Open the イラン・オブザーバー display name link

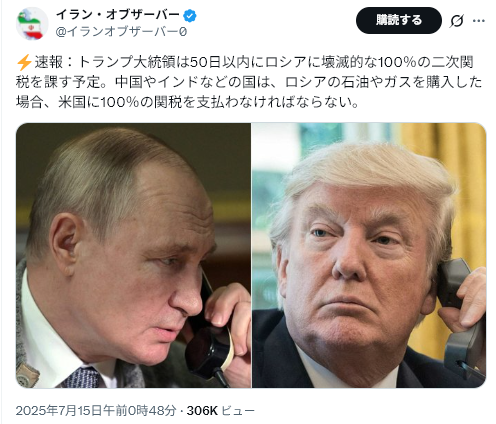(x=118, y=15)
